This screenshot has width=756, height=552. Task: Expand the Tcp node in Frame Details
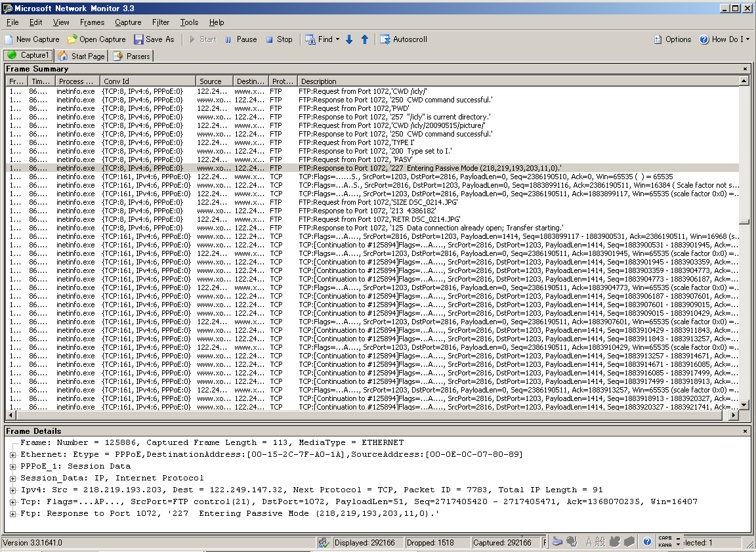click(x=13, y=502)
